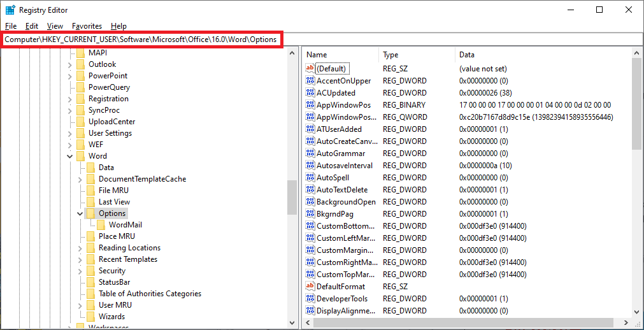Click the WordMail folder icon

(101, 225)
